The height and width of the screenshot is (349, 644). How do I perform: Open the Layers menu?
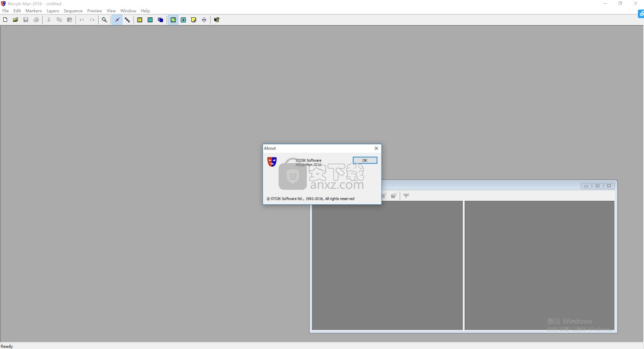click(x=53, y=11)
